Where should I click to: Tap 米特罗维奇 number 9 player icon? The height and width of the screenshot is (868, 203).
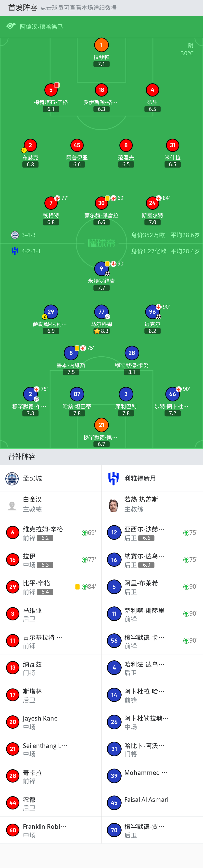pos(101,268)
